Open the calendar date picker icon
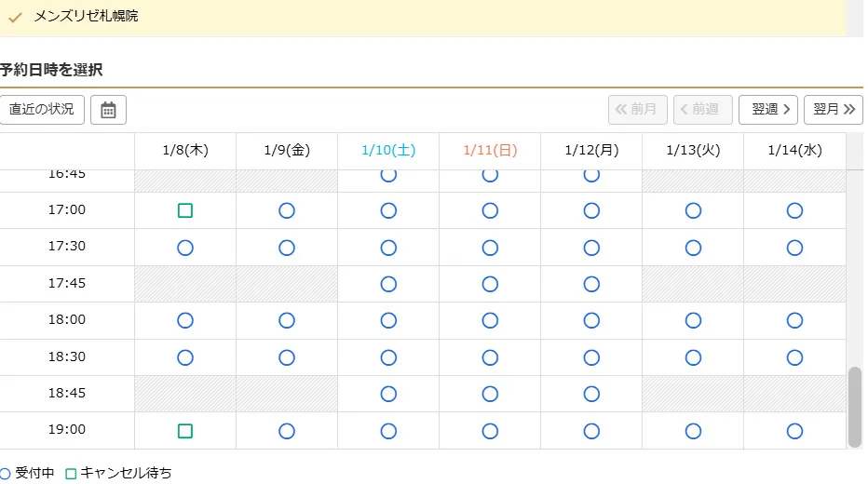This screenshot has height=484, width=868. [x=108, y=110]
